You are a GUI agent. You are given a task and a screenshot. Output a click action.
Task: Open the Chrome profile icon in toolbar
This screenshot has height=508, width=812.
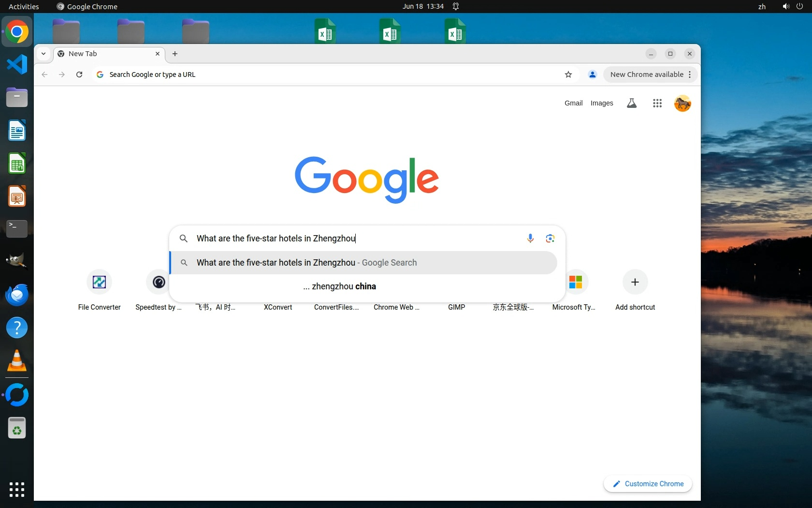tap(592, 75)
